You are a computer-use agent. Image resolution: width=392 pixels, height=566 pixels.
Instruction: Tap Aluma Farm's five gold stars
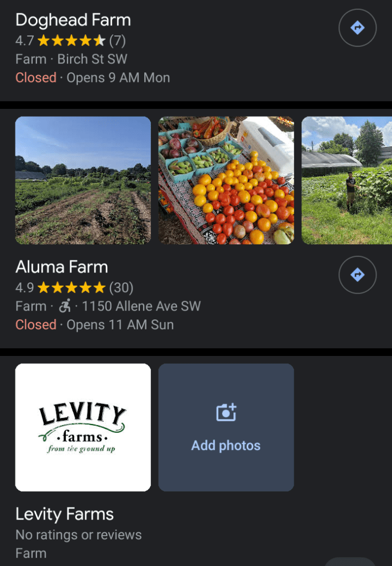tap(71, 287)
